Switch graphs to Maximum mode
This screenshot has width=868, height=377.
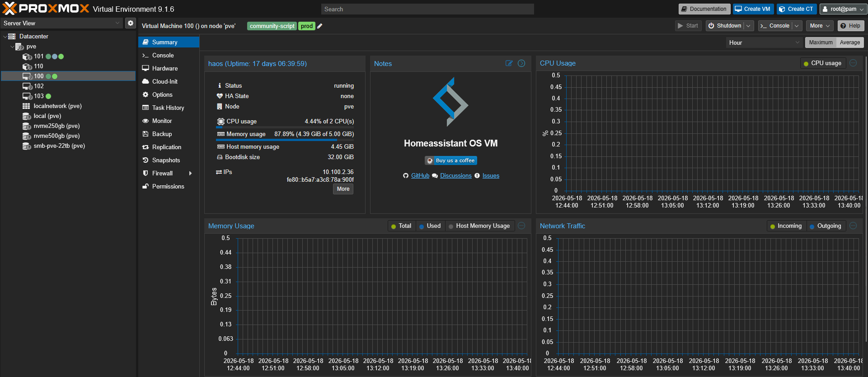[x=821, y=42]
